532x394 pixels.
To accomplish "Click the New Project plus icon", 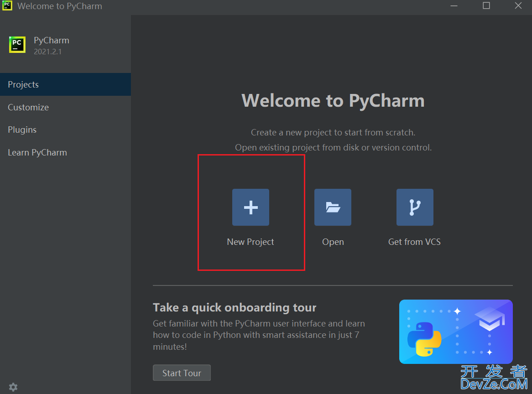I will coord(251,207).
